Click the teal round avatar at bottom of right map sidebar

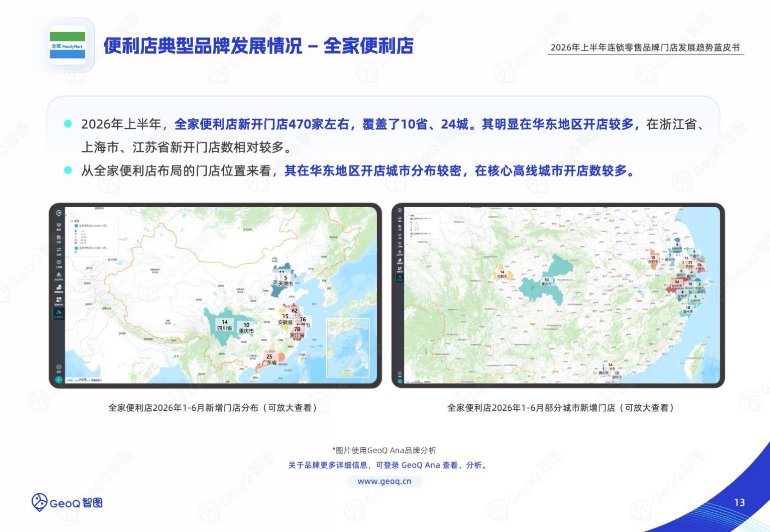[399, 381]
